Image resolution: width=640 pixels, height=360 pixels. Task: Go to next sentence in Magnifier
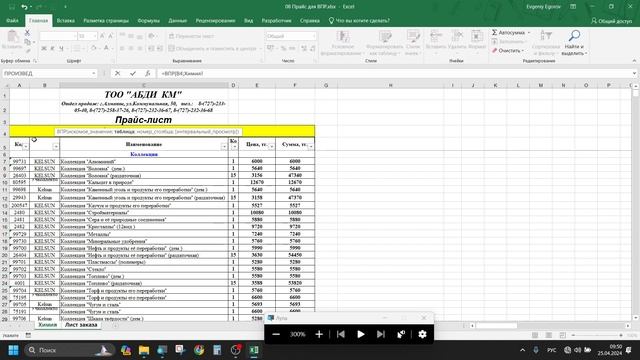click(x=381, y=334)
